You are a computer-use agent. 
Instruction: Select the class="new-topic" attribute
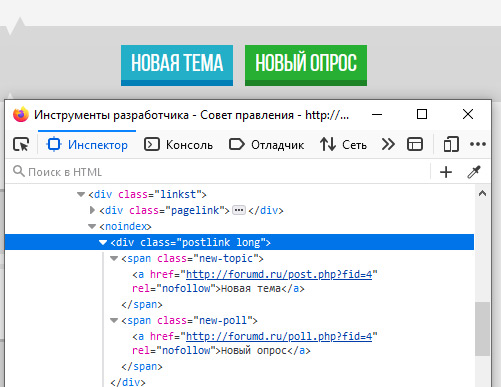208,258
